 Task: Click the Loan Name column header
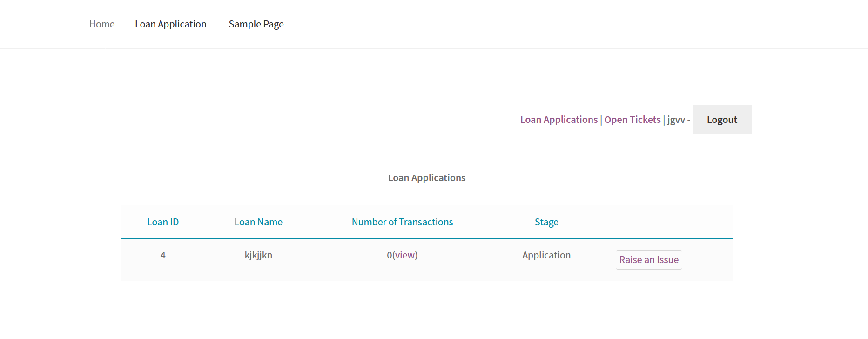coord(258,222)
